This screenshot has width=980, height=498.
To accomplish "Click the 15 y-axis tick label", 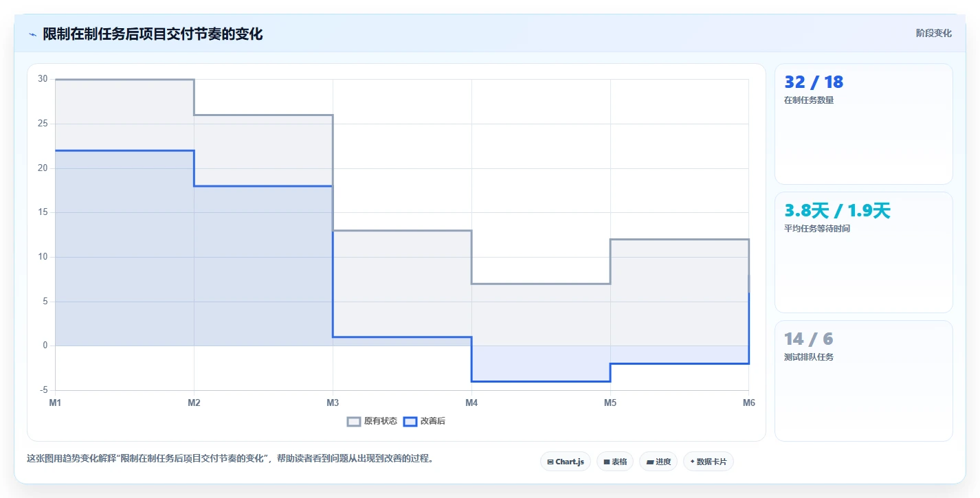I will [43, 212].
